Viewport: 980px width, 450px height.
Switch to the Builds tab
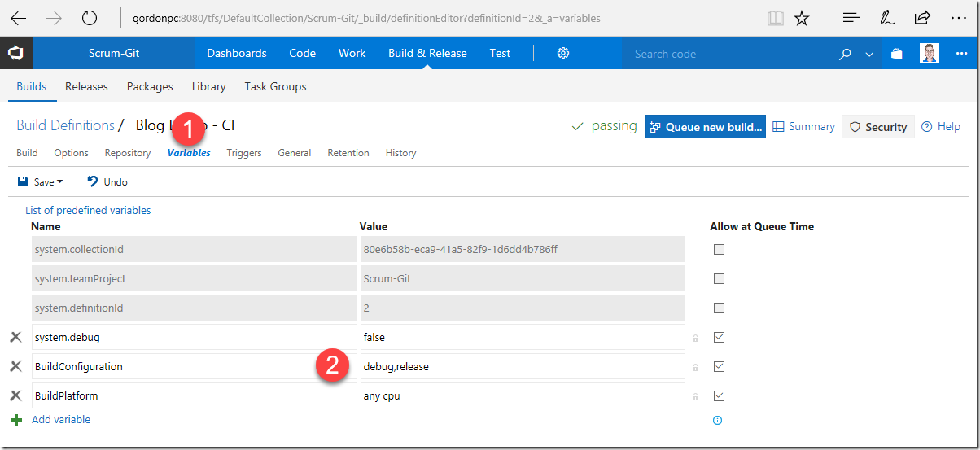click(x=32, y=86)
